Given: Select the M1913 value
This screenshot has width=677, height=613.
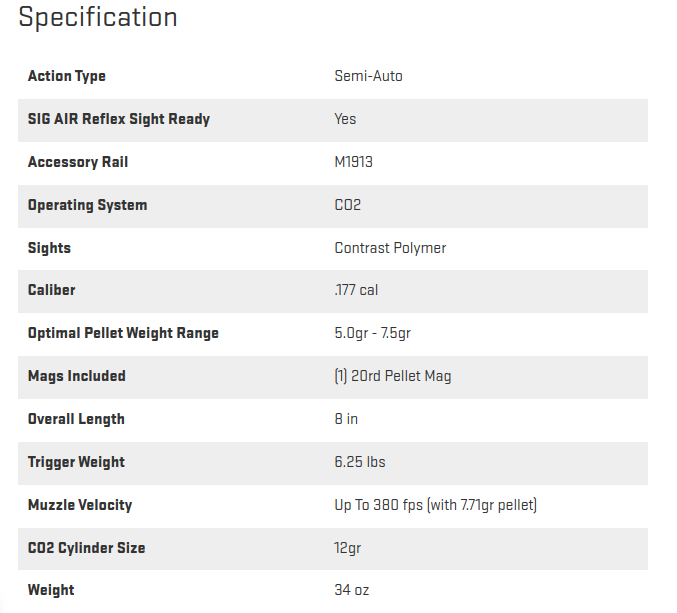Looking at the screenshot, I should click(x=354, y=162).
